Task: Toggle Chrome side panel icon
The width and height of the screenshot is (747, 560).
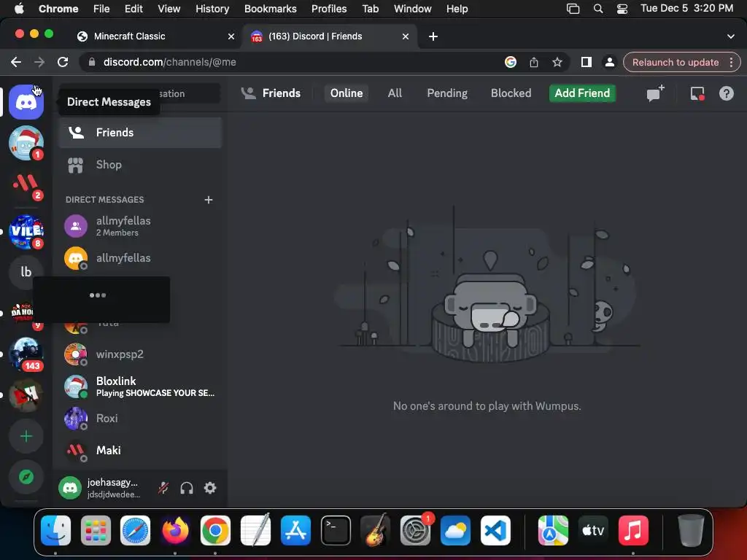Action: (586, 62)
